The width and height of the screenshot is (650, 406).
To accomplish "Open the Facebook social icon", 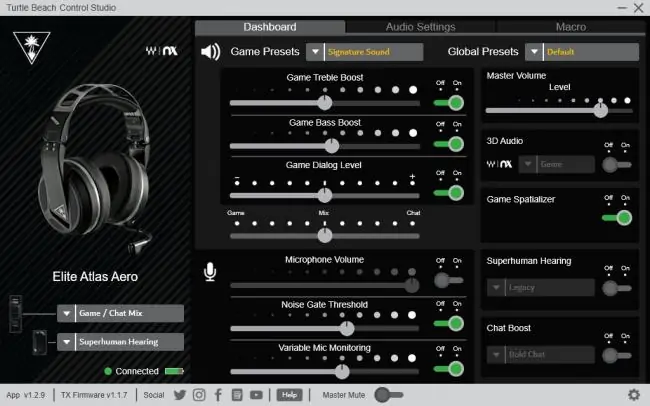I will (x=218, y=395).
